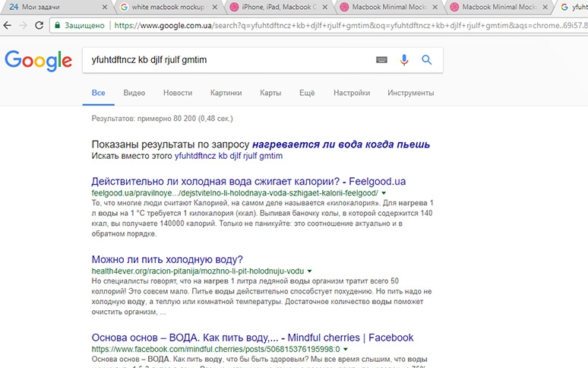Open result 'Можно ли пить холодную воду?'
Viewport: 588px width, 368px height.
(167, 259)
